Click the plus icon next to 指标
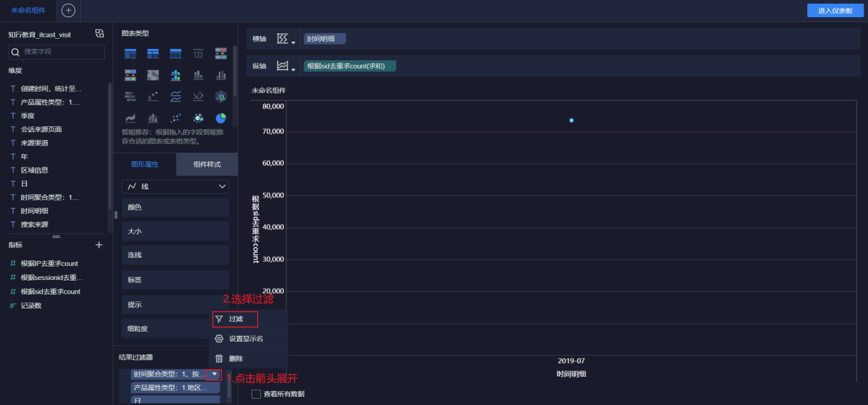Image resolution: width=868 pixels, height=405 pixels. pyautogui.click(x=99, y=245)
